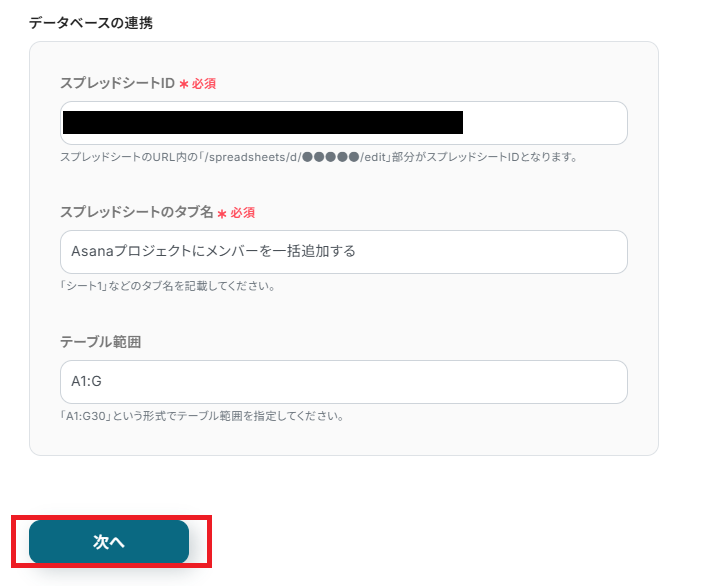Image resolution: width=725 pixels, height=586 pixels.
Task: Select the テーブル範囲 input box
Action: (343, 382)
